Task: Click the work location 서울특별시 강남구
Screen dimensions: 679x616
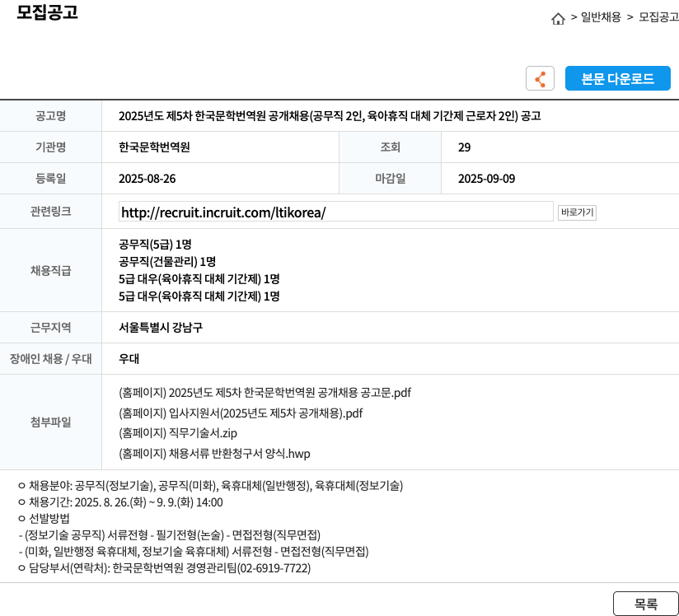Action: [161, 327]
